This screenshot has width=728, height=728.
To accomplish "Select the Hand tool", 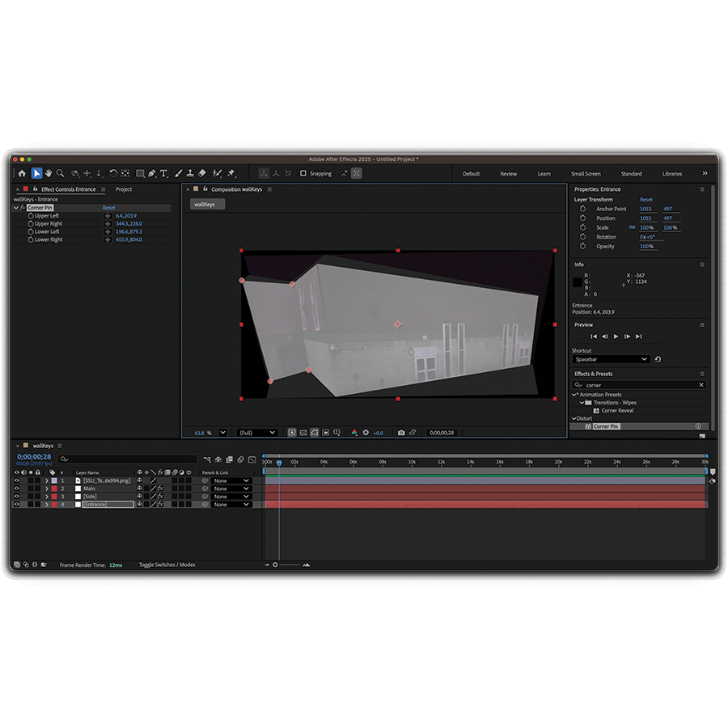I will point(49,173).
